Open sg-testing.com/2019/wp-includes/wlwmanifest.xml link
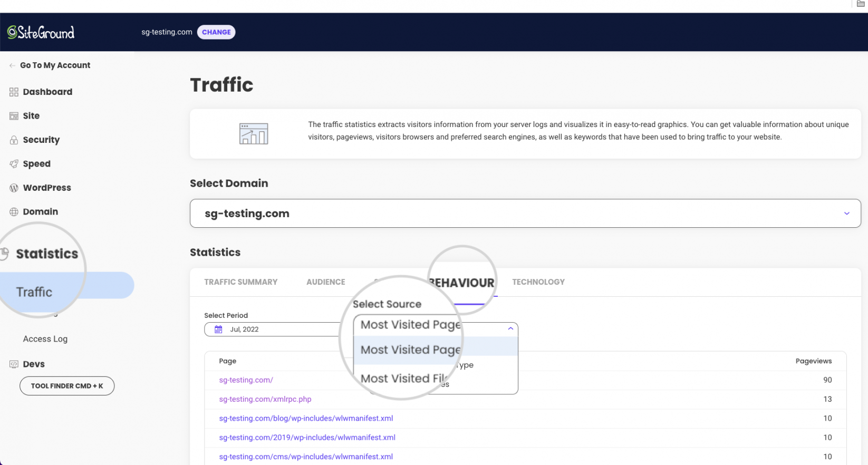The width and height of the screenshot is (868, 465). (x=307, y=438)
